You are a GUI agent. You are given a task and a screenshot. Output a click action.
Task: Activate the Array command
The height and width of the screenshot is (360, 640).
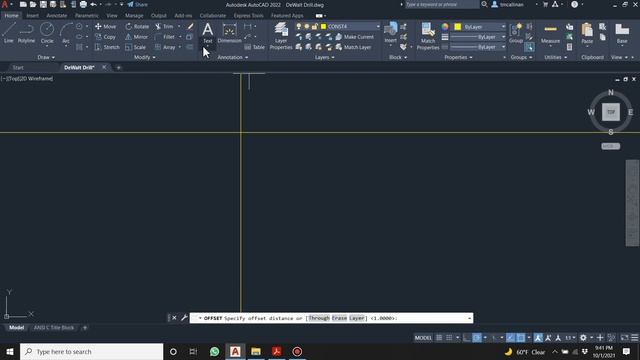(x=165, y=47)
